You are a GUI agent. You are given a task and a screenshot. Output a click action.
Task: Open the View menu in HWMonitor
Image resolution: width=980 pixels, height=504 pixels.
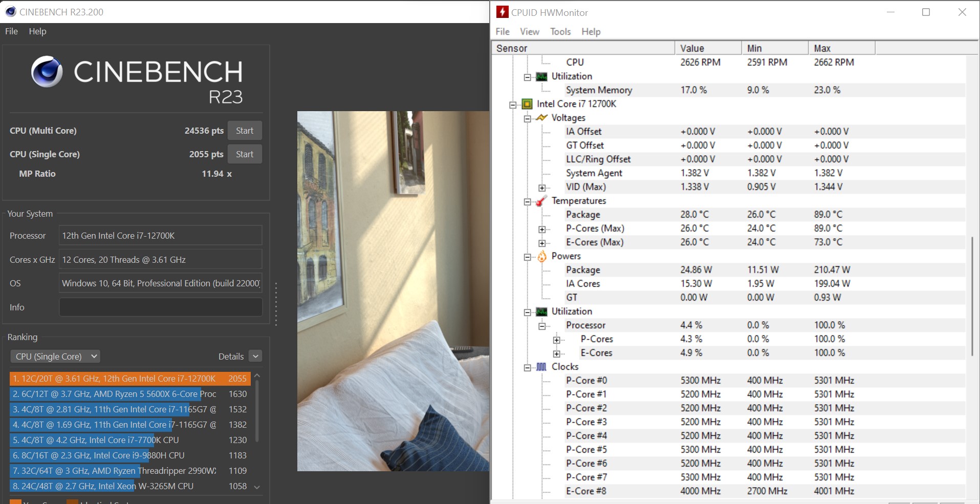click(530, 32)
